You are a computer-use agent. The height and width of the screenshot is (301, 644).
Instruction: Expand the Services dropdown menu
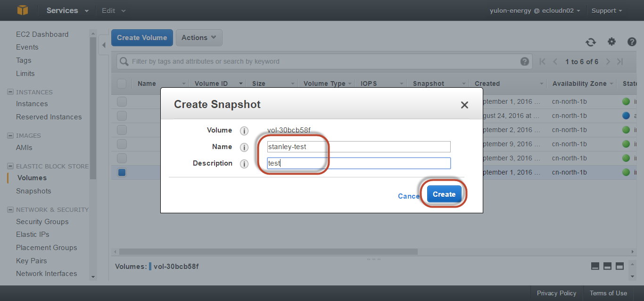(67, 10)
